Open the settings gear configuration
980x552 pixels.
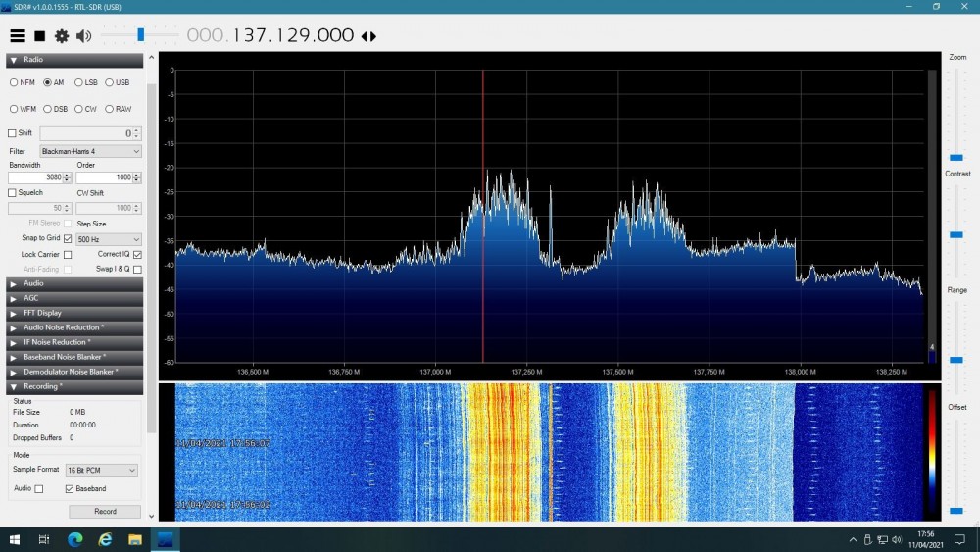(x=61, y=36)
